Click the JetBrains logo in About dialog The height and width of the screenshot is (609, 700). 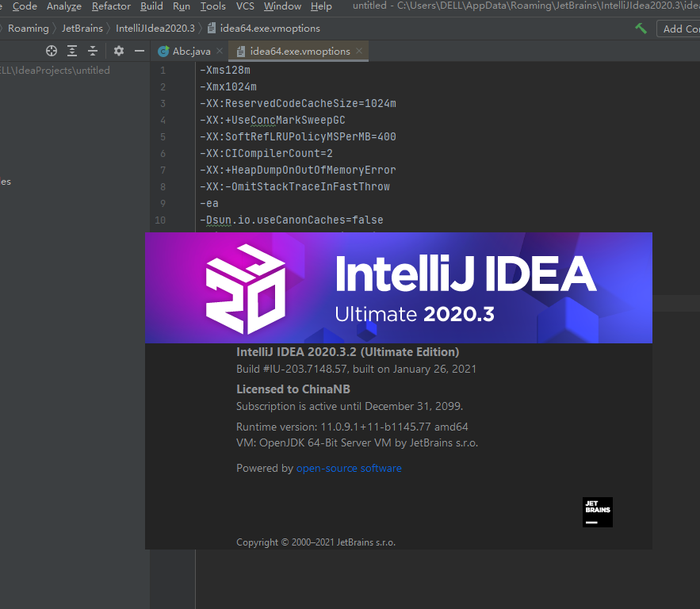(x=597, y=511)
